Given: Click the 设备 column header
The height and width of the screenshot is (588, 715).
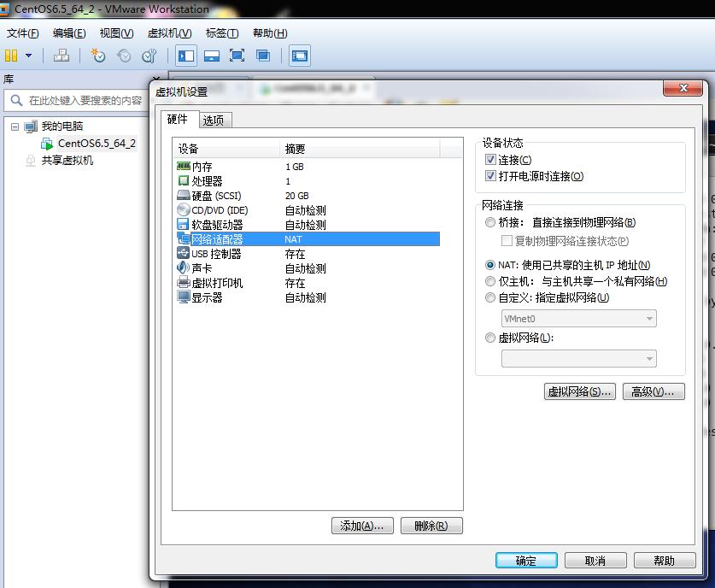Looking at the screenshot, I should click(226, 150).
